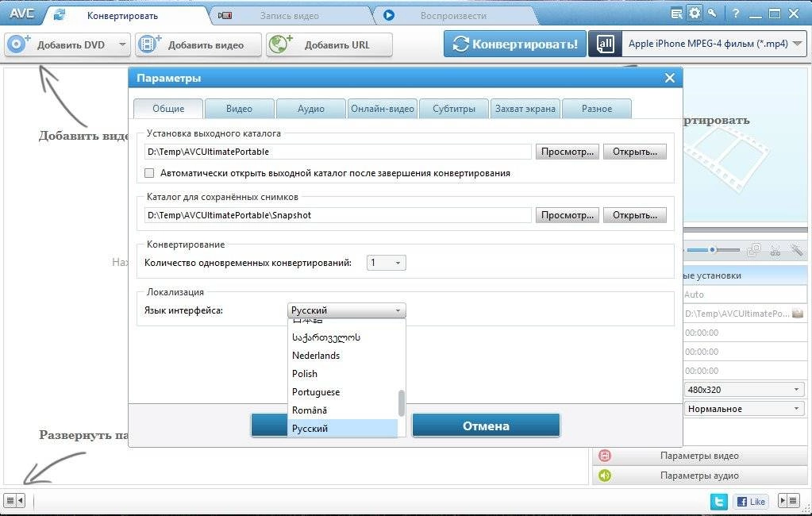Close the Параметры dialog
812x516 pixels.
(670, 79)
